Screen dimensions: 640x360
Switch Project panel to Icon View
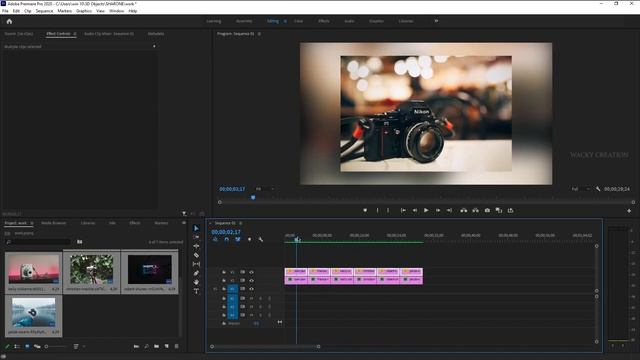pyautogui.click(x=27, y=347)
